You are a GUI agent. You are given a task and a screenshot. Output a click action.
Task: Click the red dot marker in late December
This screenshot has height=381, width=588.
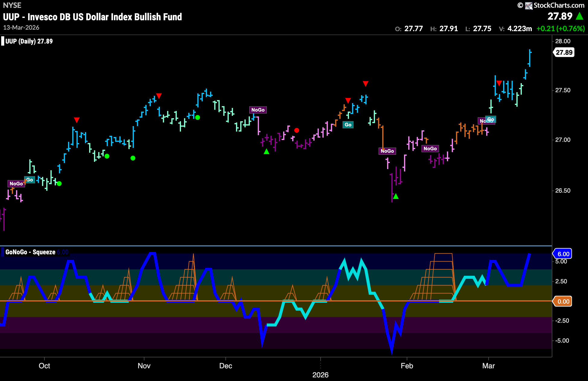pos(297,130)
